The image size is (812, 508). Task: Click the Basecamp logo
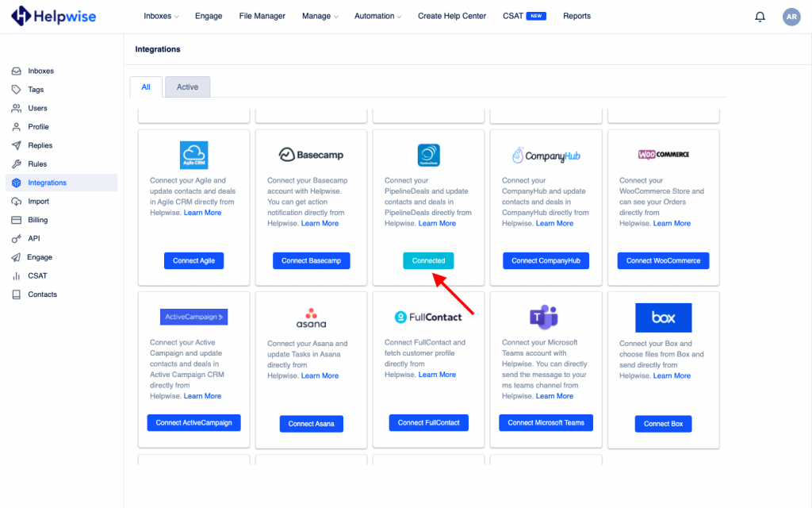click(311, 155)
